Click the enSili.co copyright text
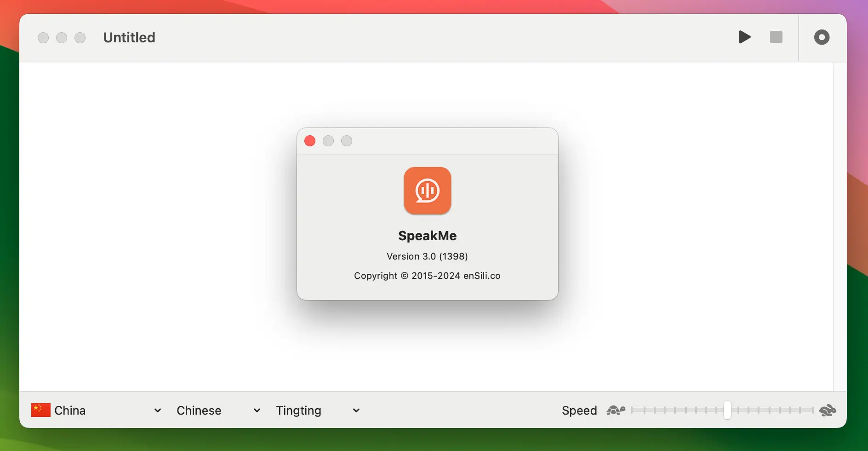This screenshot has height=451, width=868. coord(427,276)
